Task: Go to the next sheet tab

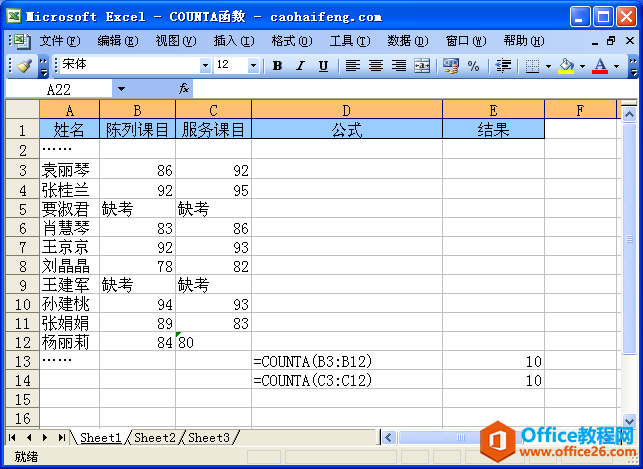Action: click(x=45, y=438)
